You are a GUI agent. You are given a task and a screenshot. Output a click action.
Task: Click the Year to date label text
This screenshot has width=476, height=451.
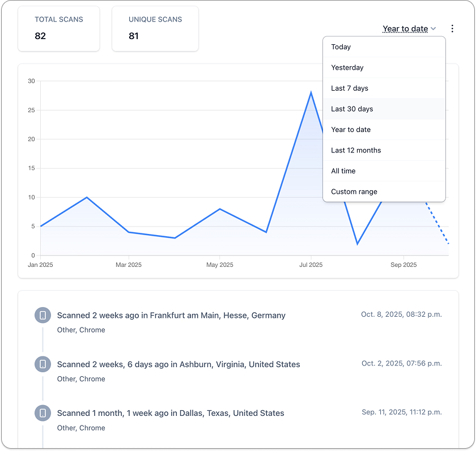coord(405,28)
